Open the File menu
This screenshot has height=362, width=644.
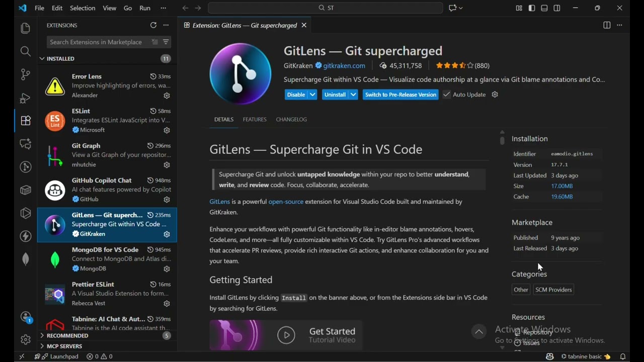39,8
